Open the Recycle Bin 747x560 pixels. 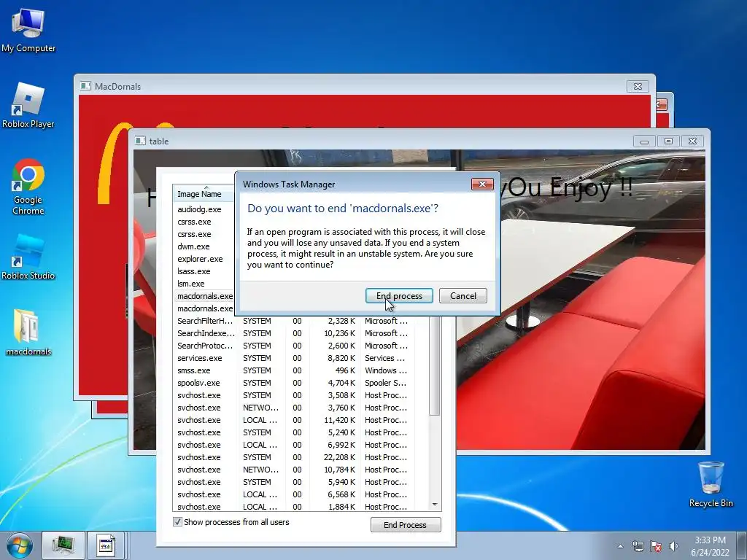point(711,484)
